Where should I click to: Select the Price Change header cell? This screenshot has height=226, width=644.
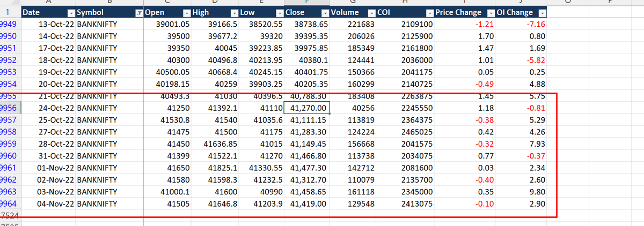tap(465, 13)
